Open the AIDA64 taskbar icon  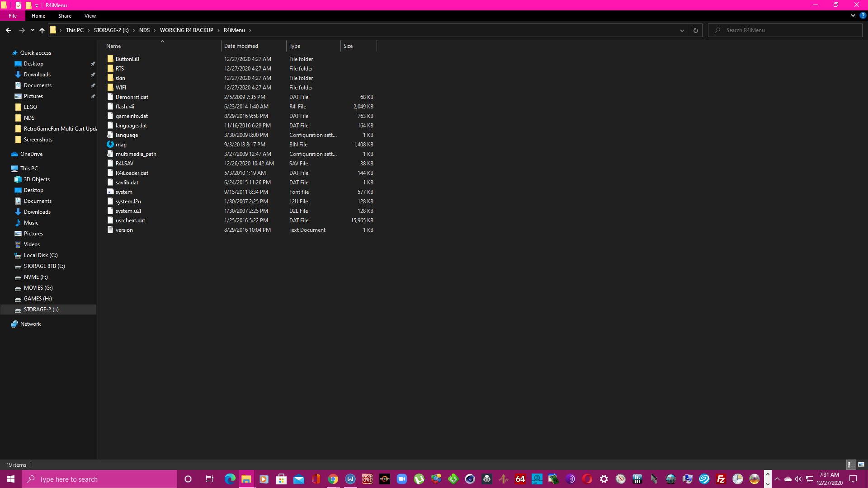coord(520,479)
